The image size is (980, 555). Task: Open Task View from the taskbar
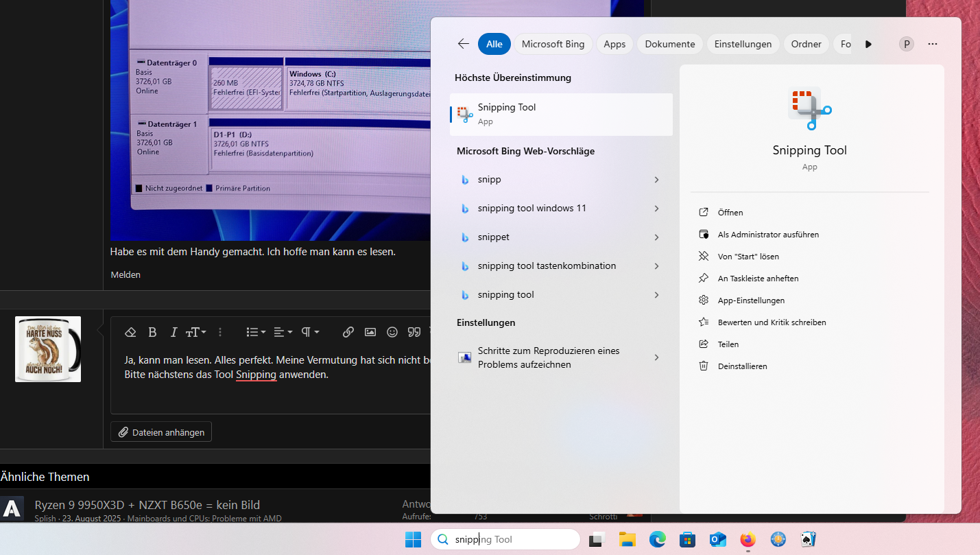[596, 540]
